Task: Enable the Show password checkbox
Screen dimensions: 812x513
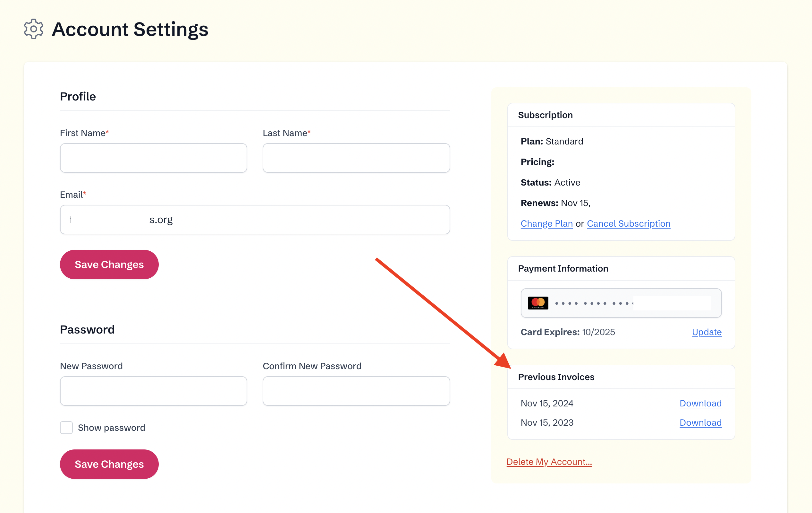Action: click(66, 428)
